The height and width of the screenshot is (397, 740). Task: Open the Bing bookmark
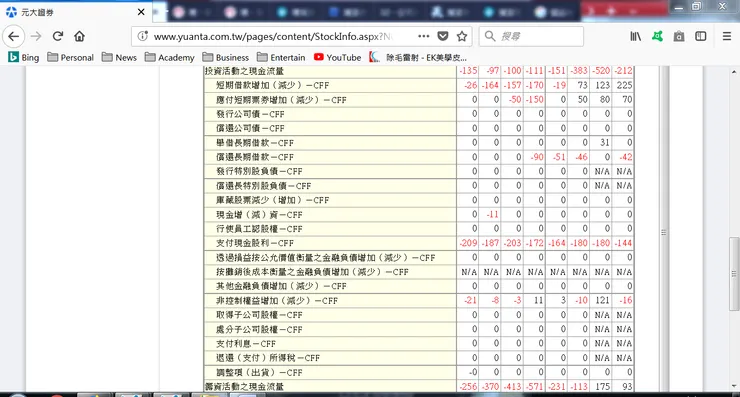[24, 58]
